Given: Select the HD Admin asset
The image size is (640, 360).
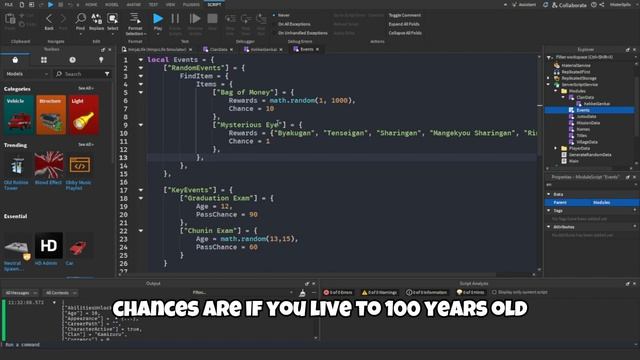Looking at the screenshot, I should tap(49, 245).
